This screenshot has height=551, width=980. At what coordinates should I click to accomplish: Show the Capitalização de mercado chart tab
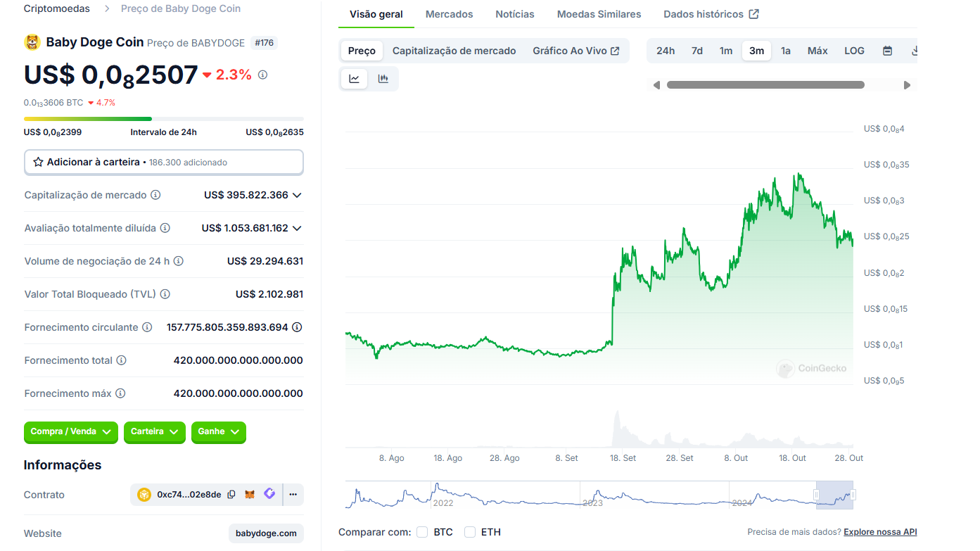[x=454, y=51]
